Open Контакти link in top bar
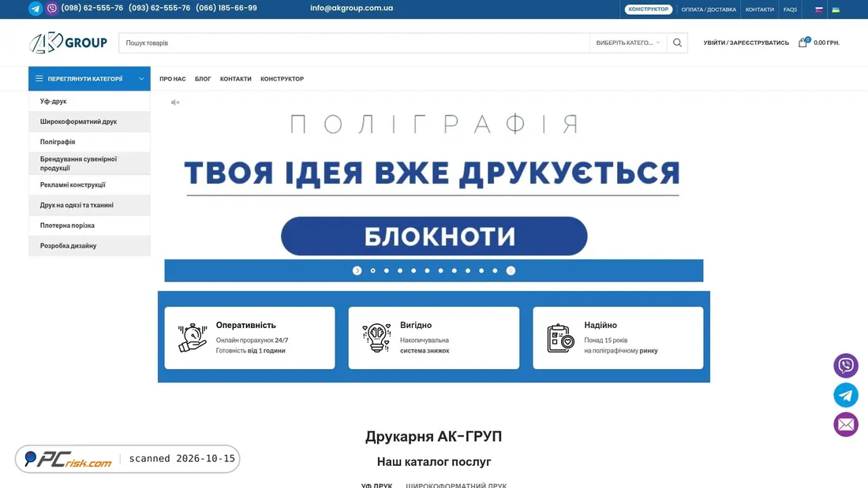868x488 pixels. coord(759,9)
